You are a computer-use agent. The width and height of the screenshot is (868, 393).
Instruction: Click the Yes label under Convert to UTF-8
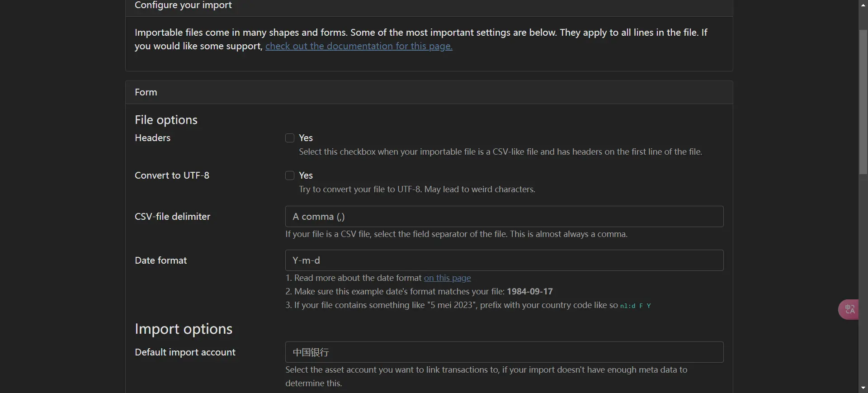point(306,175)
